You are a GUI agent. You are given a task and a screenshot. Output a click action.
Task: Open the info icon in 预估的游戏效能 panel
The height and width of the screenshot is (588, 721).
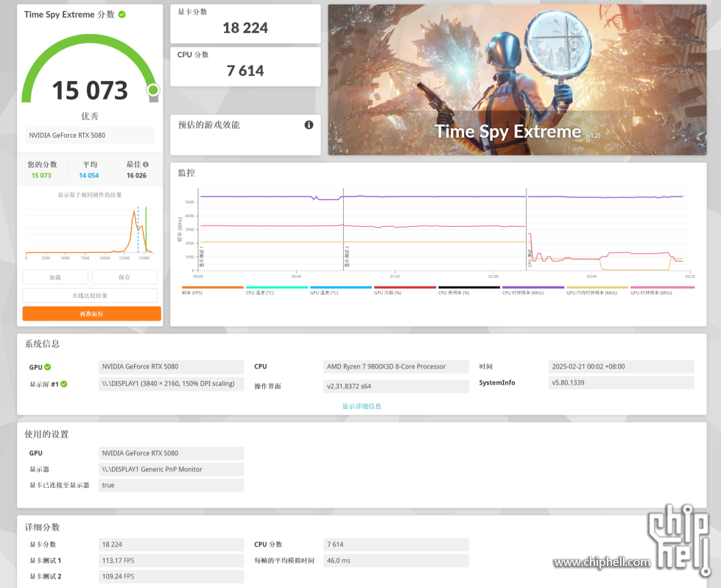pos(309,125)
